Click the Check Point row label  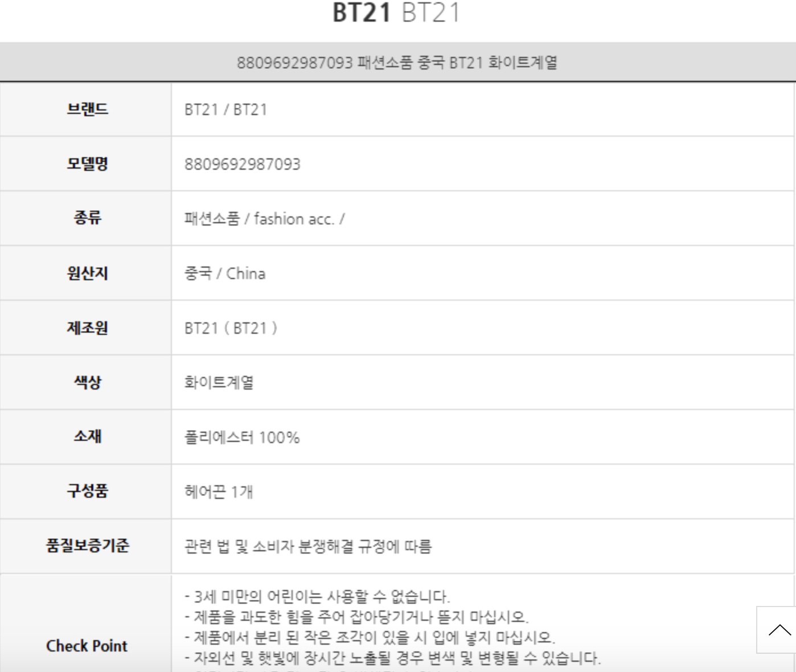[87, 646]
